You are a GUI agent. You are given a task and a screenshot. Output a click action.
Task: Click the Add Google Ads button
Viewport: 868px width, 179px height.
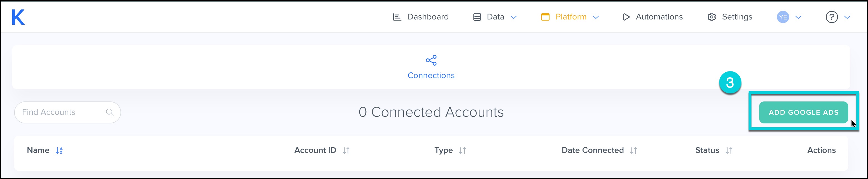pyautogui.click(x=803, y=112)
